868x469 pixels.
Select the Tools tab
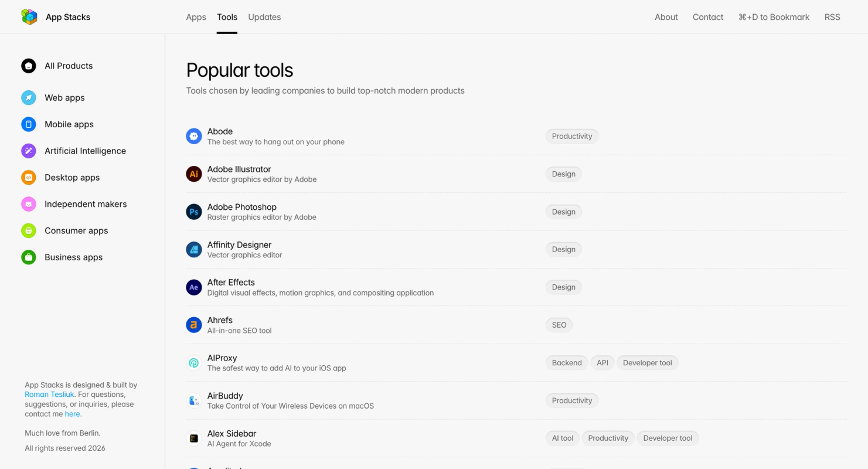point(227,17)
